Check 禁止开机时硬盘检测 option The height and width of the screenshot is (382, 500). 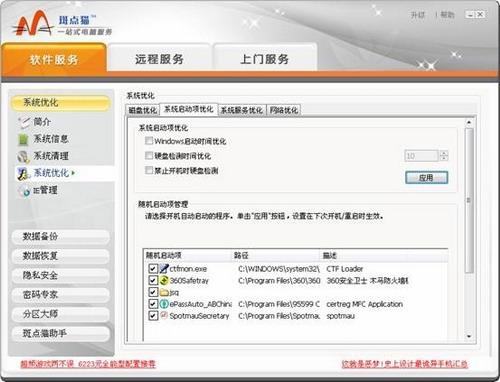click(149, 170)
